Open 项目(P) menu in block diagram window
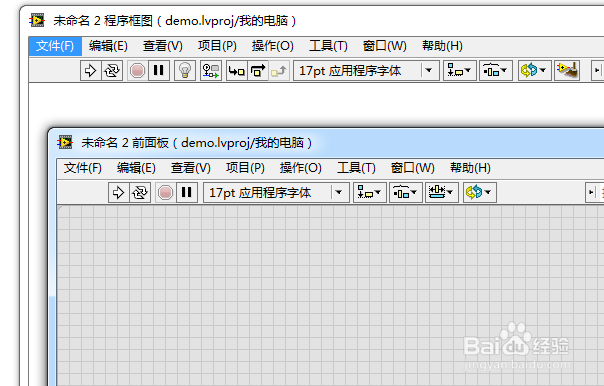 click(x=217, y=46)
